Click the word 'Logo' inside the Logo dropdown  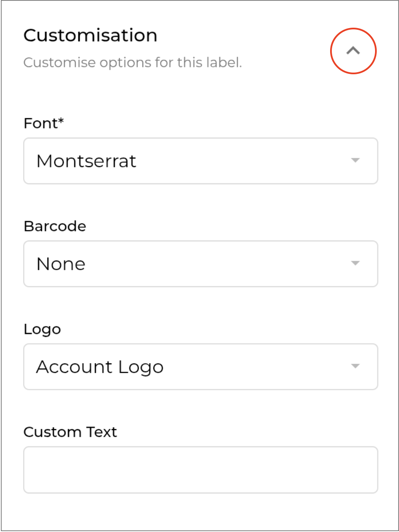pos(140,367)
